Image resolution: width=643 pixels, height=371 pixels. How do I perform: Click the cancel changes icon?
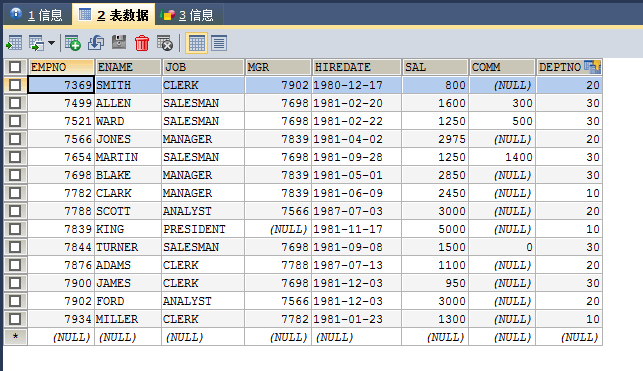coord(165,43)
